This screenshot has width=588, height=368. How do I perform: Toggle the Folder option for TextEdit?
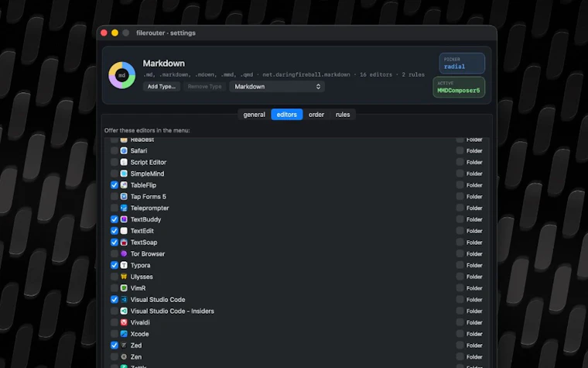(460, 231)
